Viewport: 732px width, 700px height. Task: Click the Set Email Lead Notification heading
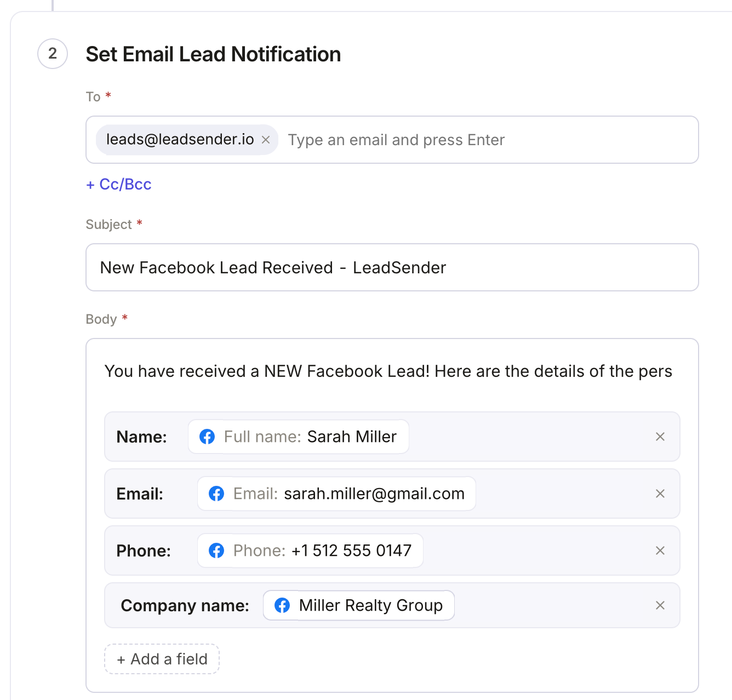[x=213, y=54]
